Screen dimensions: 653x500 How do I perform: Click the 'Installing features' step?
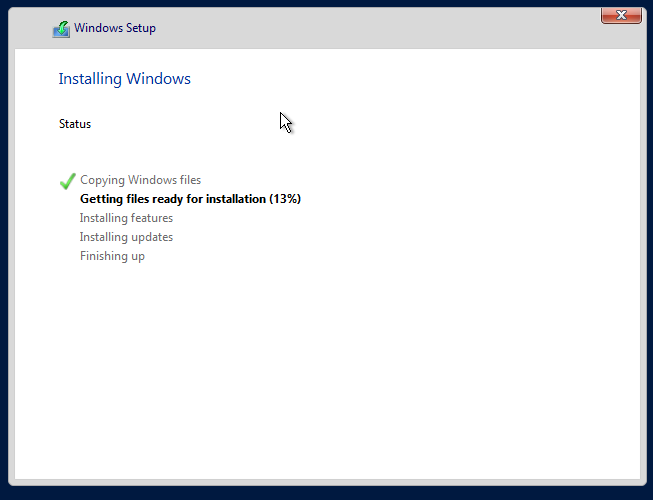(126, 218)
